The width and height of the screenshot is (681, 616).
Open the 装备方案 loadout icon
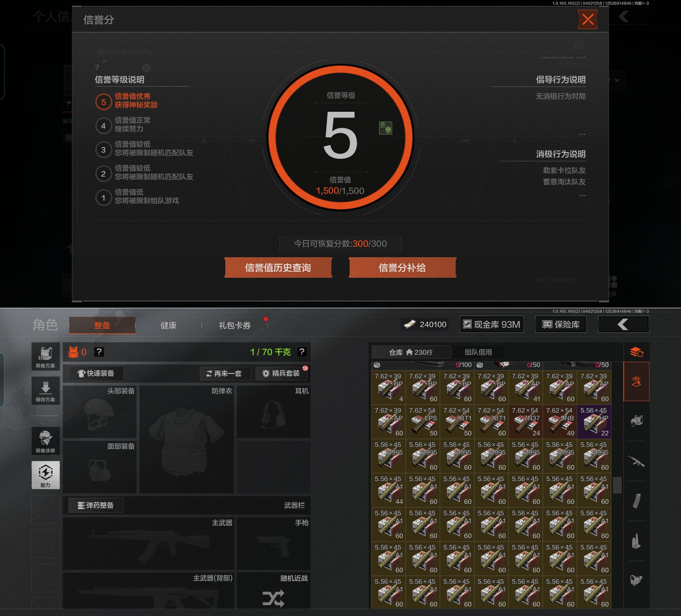[x=46, y=356]
